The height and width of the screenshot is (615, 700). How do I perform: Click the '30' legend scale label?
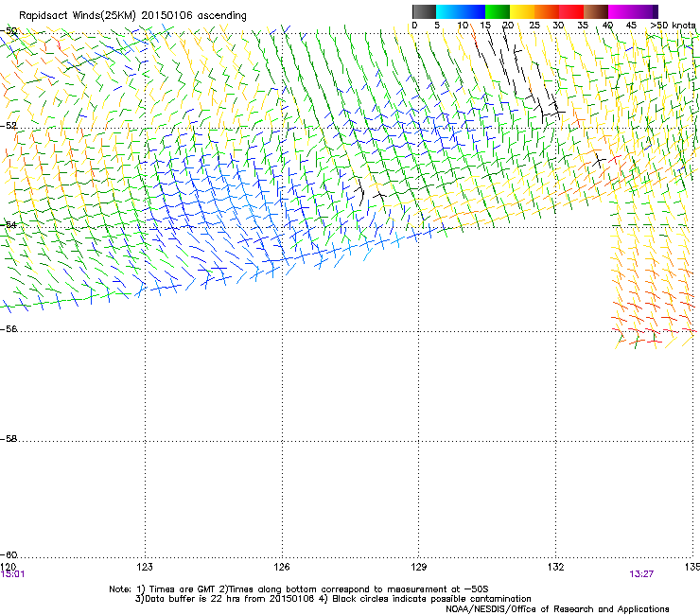[558, 26]
